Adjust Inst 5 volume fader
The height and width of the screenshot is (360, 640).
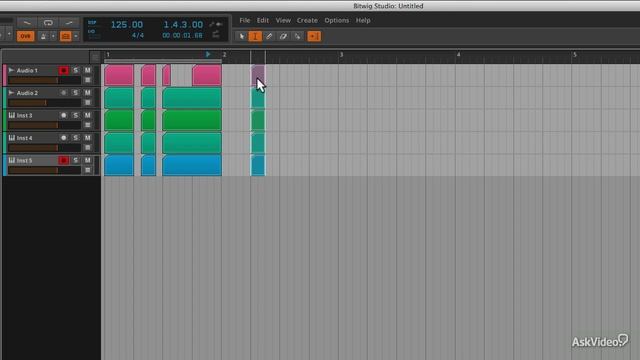(44, 170)
